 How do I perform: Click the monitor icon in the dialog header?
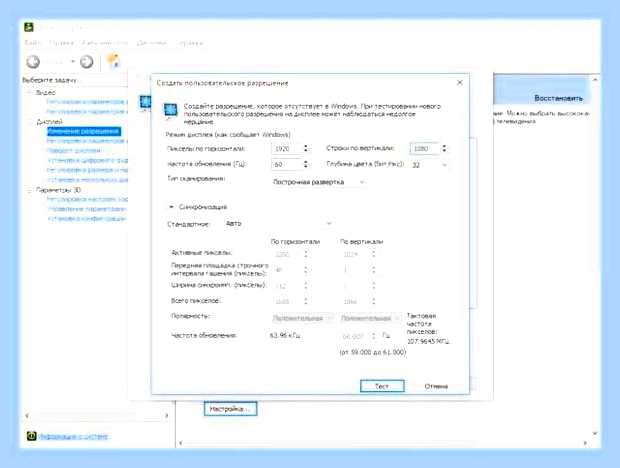tap(170, 110)
